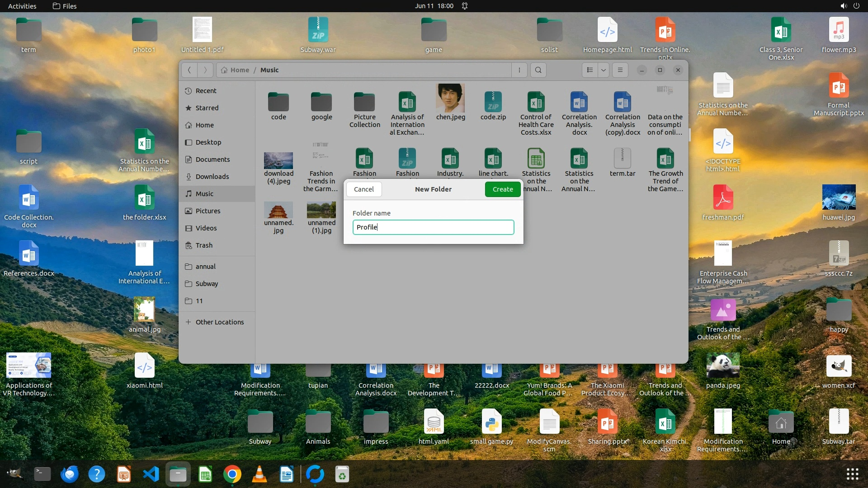Open the chen.jpeg image thumbnail
This screenshot has height=488, width=868.
pyautogui.click(x=450, y=98)
